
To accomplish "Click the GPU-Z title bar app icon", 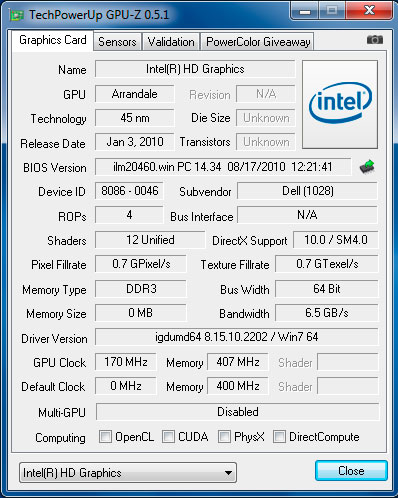I will [17, 15].
